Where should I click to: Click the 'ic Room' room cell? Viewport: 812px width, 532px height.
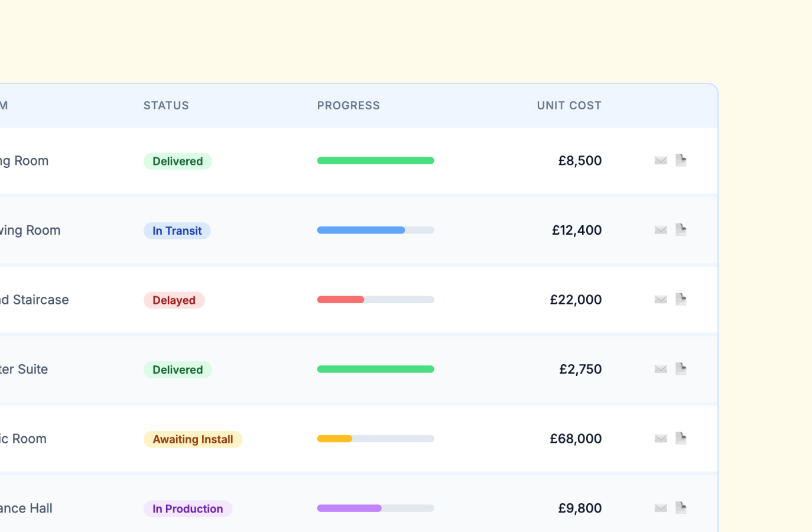(23, 439)
